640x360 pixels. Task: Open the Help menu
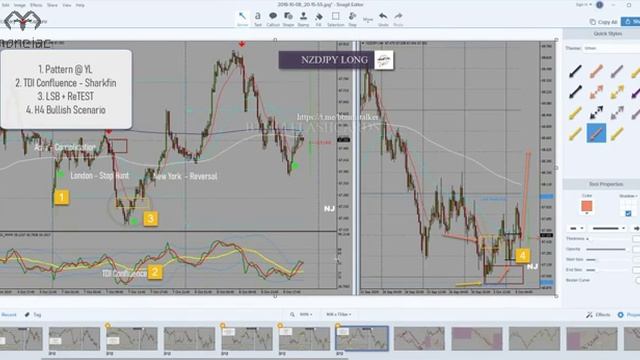[x=80, y=5]
